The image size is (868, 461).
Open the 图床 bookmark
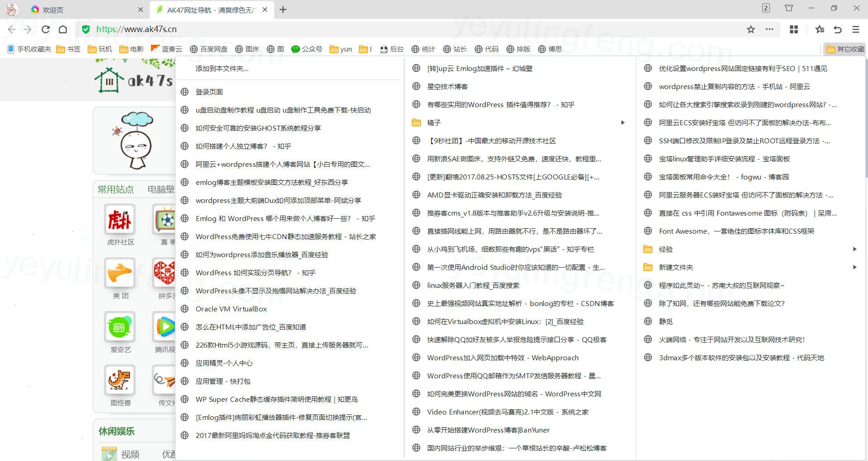pos(247,49)
